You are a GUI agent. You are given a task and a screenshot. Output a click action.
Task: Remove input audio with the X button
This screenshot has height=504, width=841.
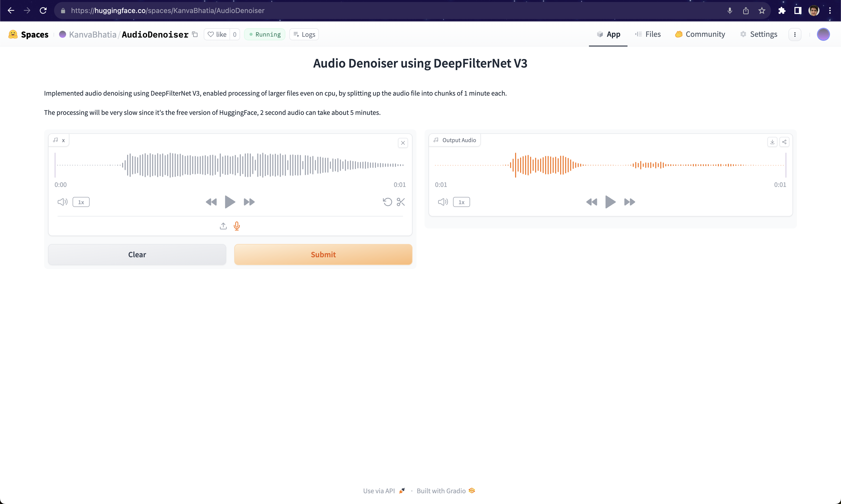pyautogui.click(x=403, y=143)
